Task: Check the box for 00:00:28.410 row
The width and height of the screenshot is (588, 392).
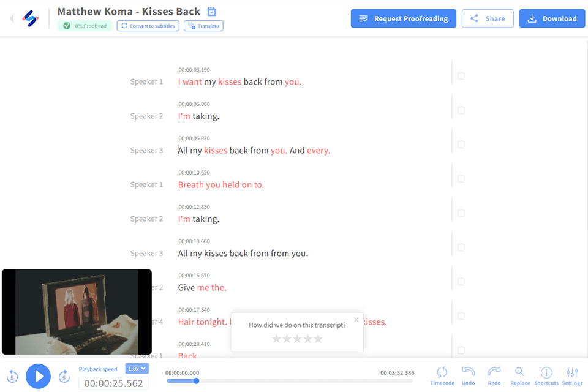Action: pos(461,350)
